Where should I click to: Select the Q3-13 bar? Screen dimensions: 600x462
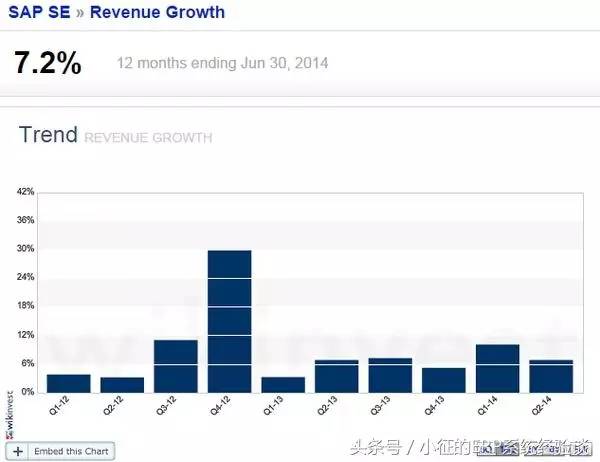click(x=390, y=375)
